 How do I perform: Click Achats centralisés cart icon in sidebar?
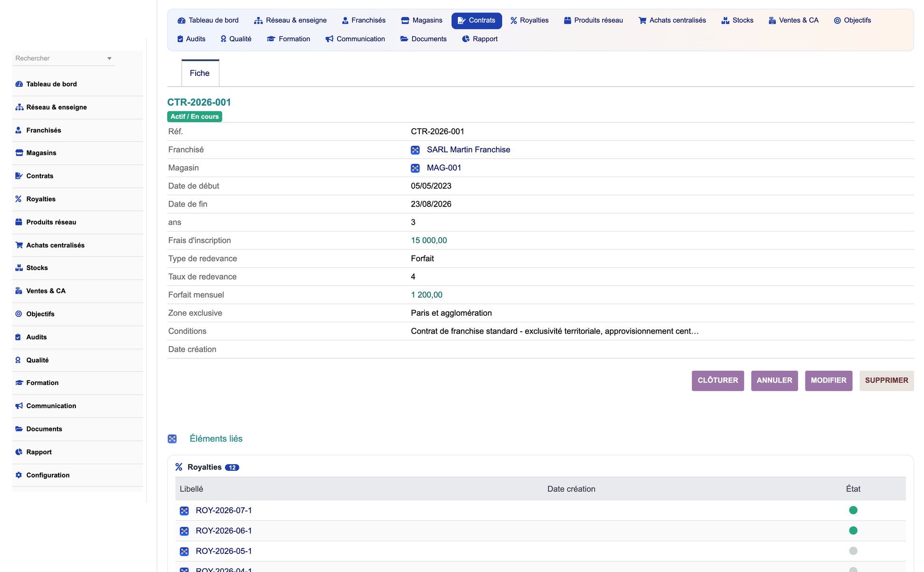19,245
